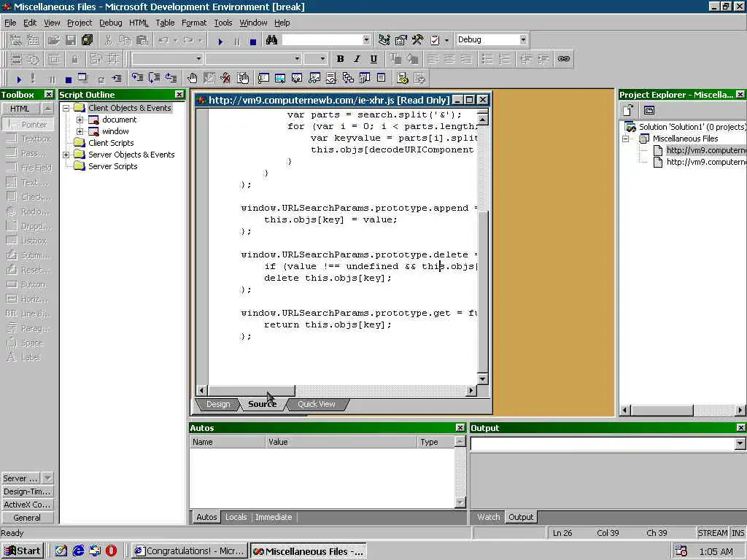Toggle Italic formatting

tap(357, 58)
